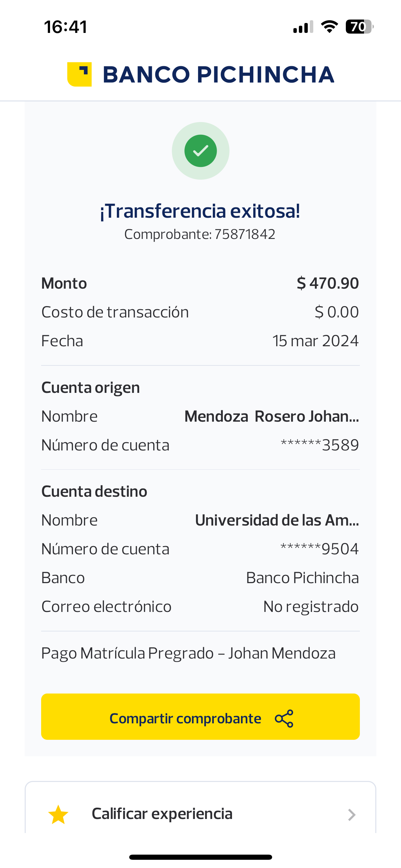Viewport: 401px width, 868px height.
Task: Tap the yellow Banco Pichincha logo
Action: (x=80, y=74)
